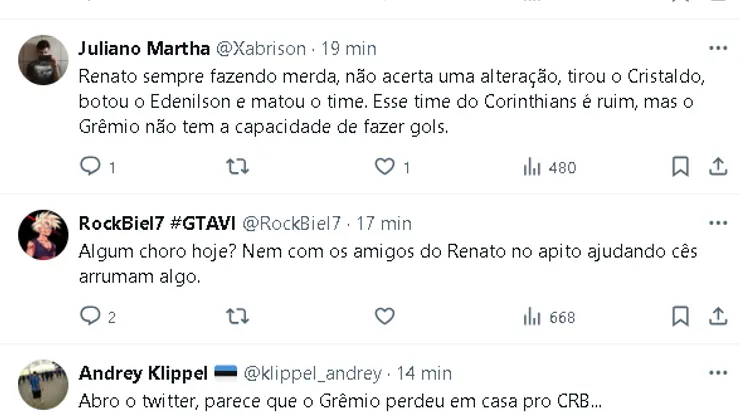Reply to Juliano Martha's tweet

[x=91, y=167]
